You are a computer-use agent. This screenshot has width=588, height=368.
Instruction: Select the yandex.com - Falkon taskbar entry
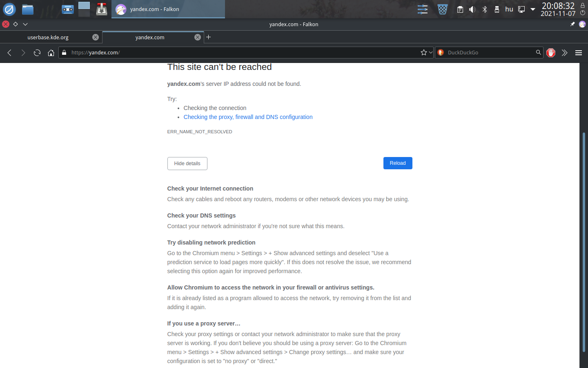point(168,9)
